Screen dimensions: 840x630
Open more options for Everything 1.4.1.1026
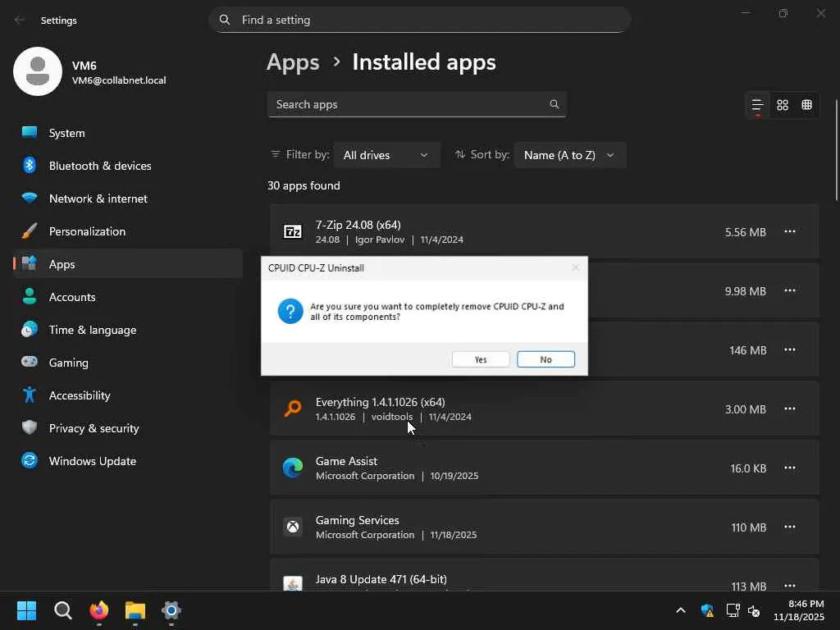click(790, 409)
